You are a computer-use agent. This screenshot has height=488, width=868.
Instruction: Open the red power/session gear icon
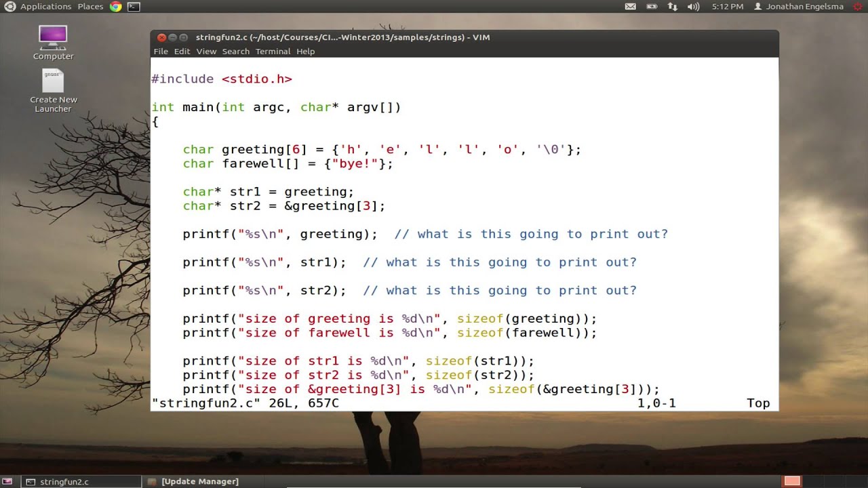point(858,6)
